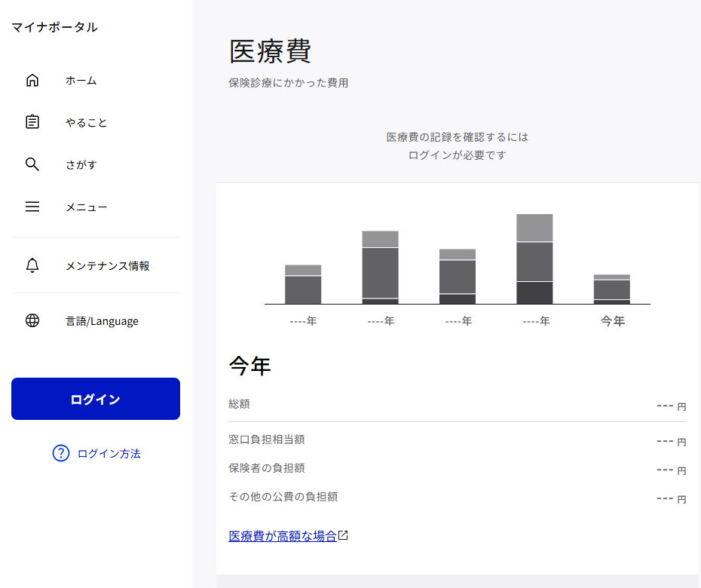Click the home icon in the sidebar
Image resolution: width=701 pixels, height=588 pixels.
(32, 81)
